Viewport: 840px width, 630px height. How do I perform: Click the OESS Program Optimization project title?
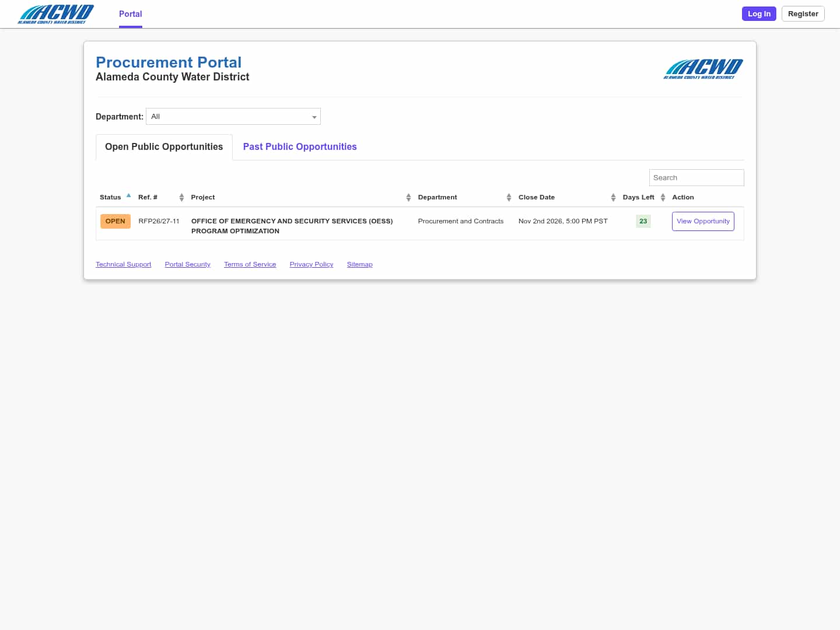(292, 226)
